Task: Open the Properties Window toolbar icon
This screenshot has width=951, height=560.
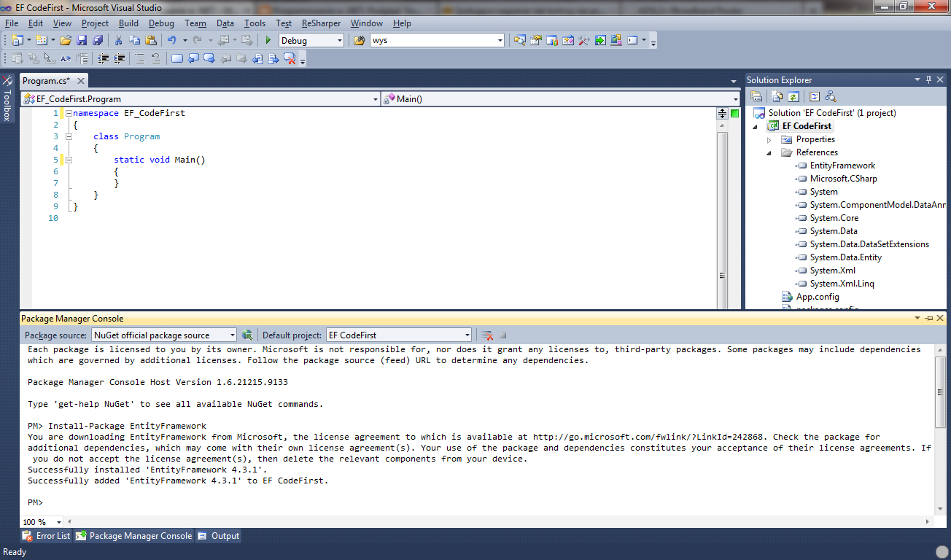Action: pos(536,40)
